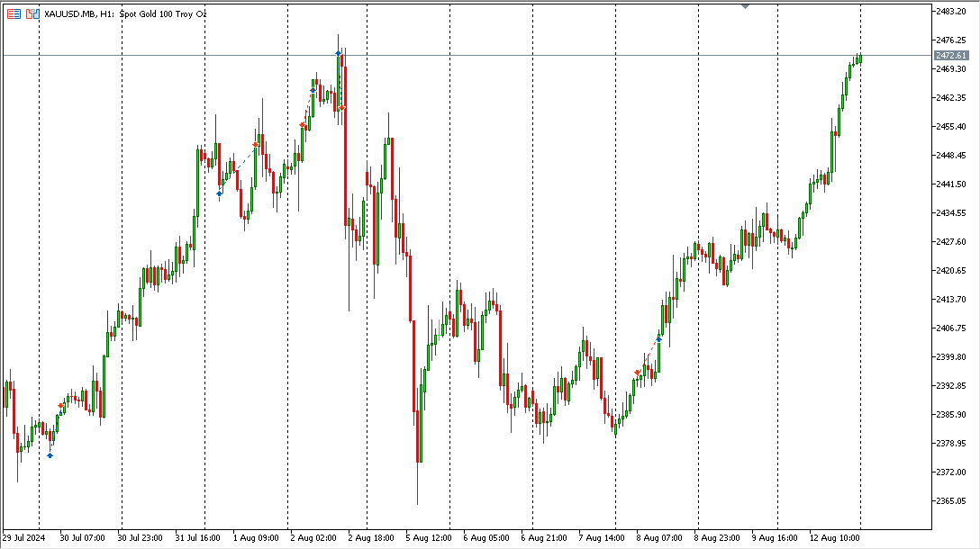Click the 7 Aug 14:00 time label
Viewport: 980px width, 549px height.
(602, 538)
